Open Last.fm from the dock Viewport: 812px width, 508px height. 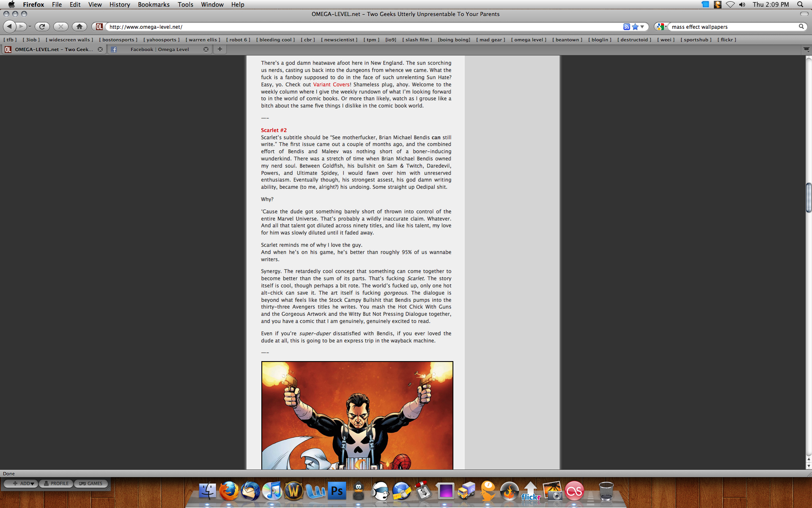pyautogui.click(x=574, y=491)
